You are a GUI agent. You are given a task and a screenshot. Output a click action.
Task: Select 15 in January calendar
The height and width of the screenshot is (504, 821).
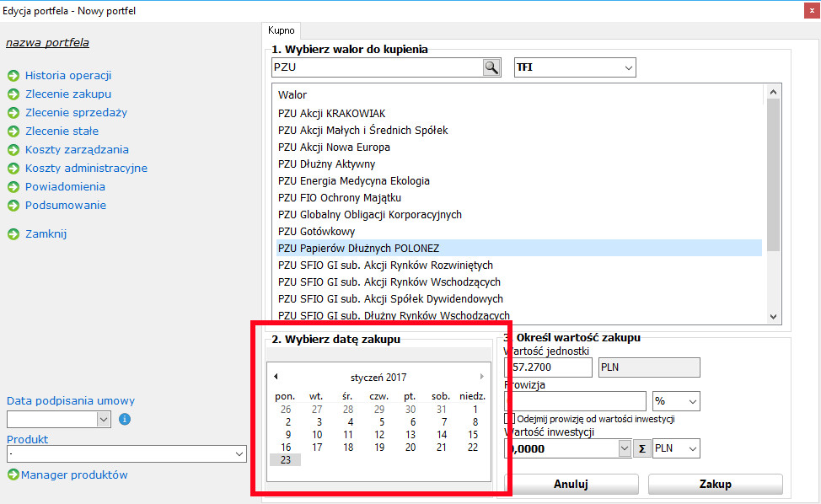point(473,435)
